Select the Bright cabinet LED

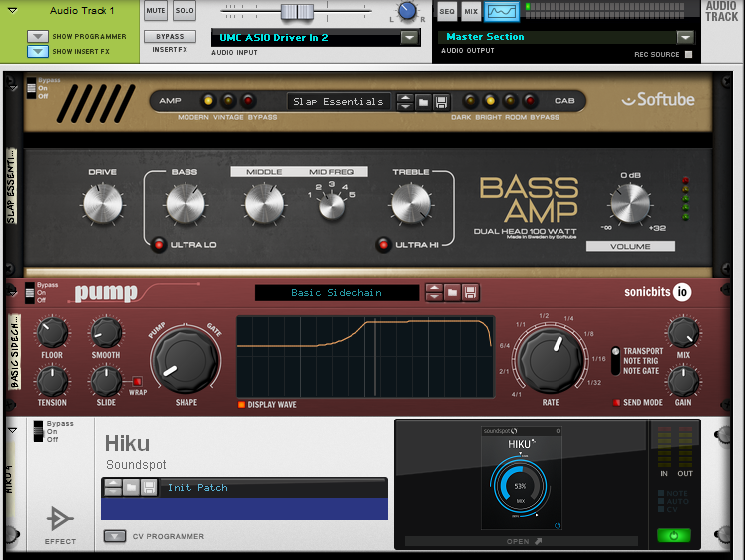(490, 100)
